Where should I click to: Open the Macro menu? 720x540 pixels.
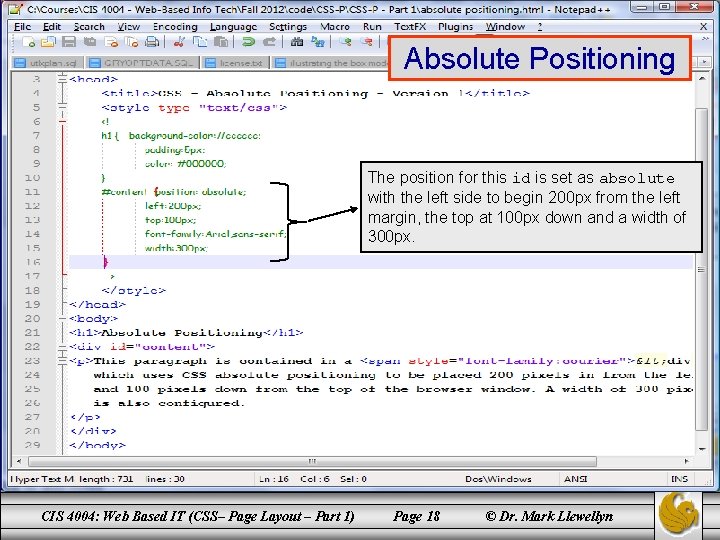[x=335, y=27]
